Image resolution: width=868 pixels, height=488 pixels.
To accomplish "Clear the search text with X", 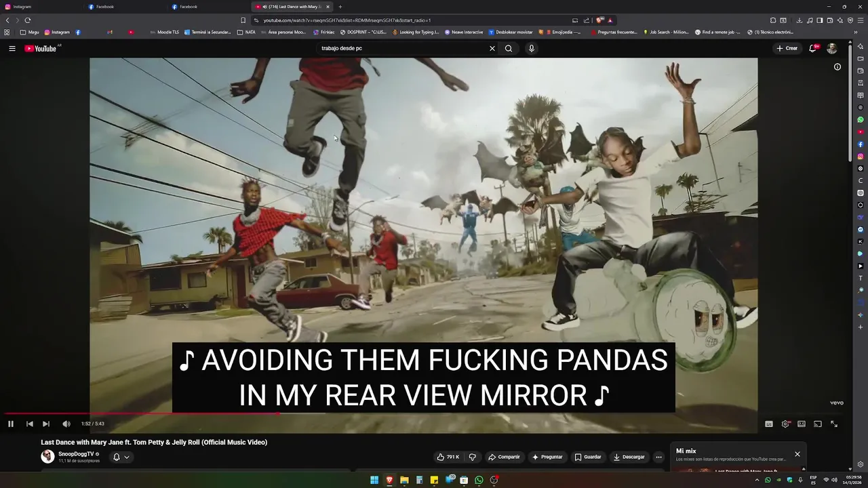I will click(492, 48).
